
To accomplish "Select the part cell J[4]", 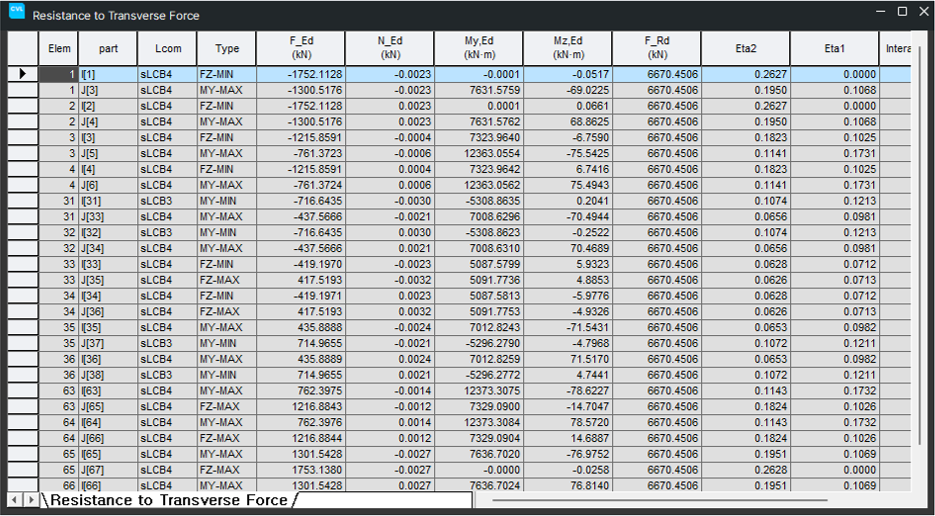I will click(108, 122).
